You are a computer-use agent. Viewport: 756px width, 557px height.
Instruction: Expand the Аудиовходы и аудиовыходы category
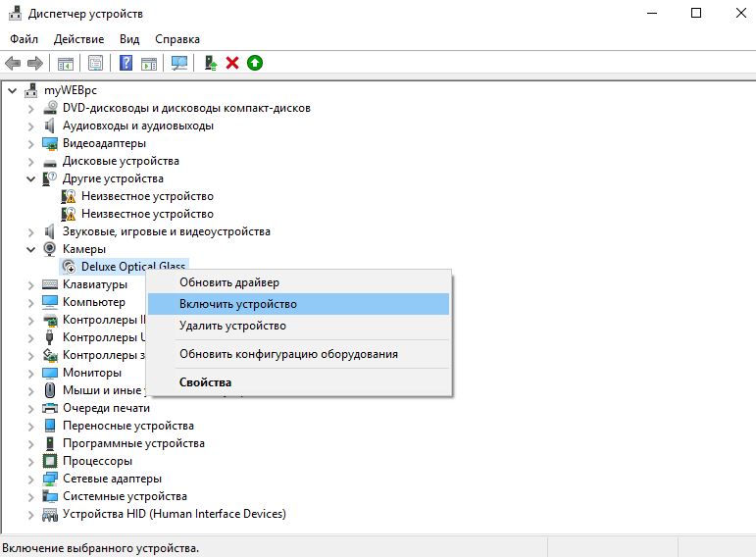point(30,127)
